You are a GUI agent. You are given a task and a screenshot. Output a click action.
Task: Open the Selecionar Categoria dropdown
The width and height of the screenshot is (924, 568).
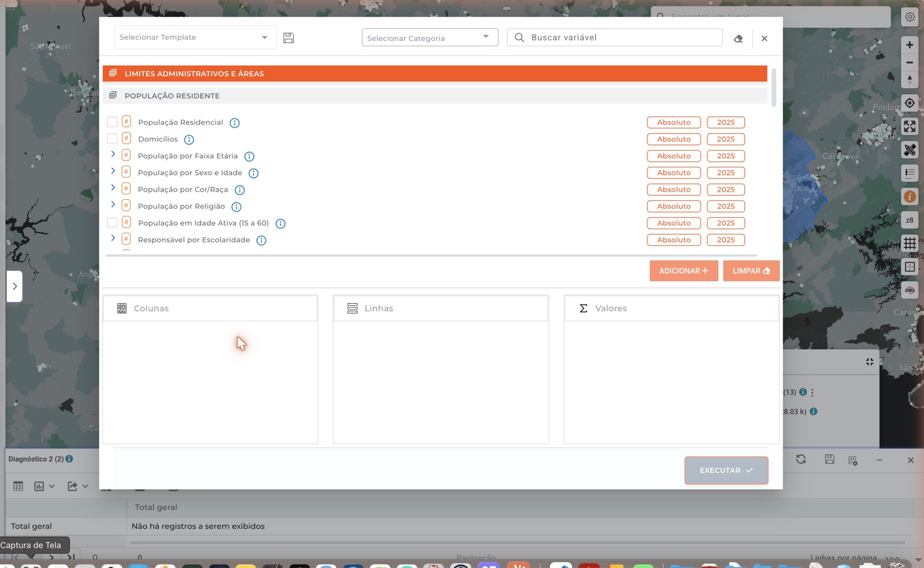tap(430, 38)
